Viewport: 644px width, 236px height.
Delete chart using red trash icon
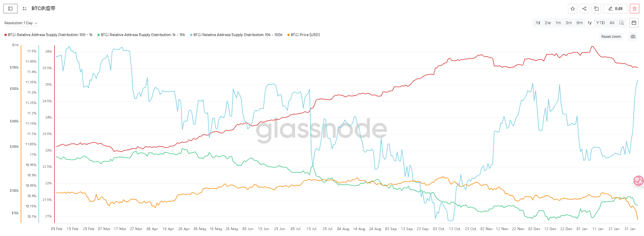pos(635,9)
